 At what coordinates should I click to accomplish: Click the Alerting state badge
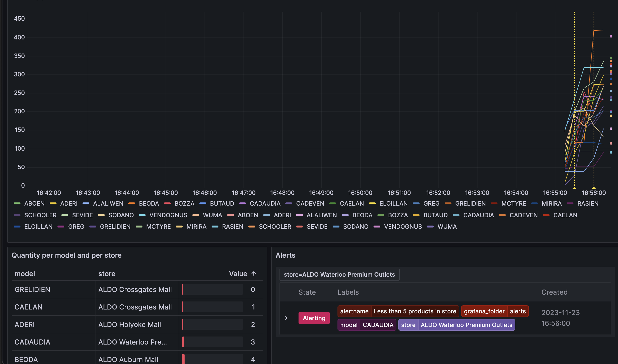(314, 318)
